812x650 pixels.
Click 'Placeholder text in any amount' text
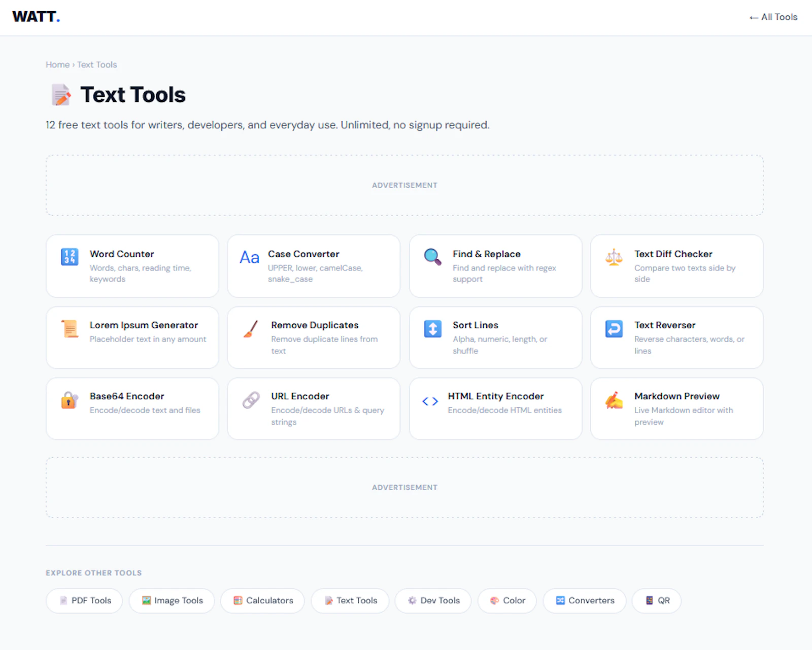tap(148, 339)
